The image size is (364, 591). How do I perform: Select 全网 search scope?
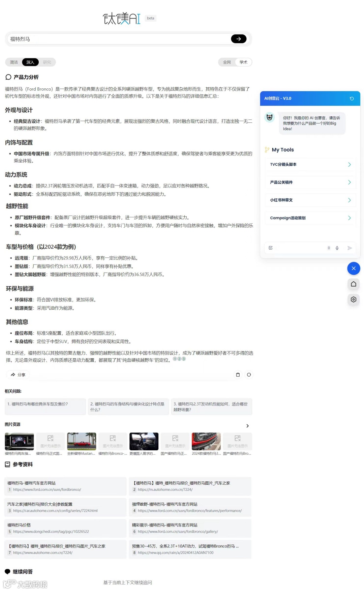click(227, 62)
